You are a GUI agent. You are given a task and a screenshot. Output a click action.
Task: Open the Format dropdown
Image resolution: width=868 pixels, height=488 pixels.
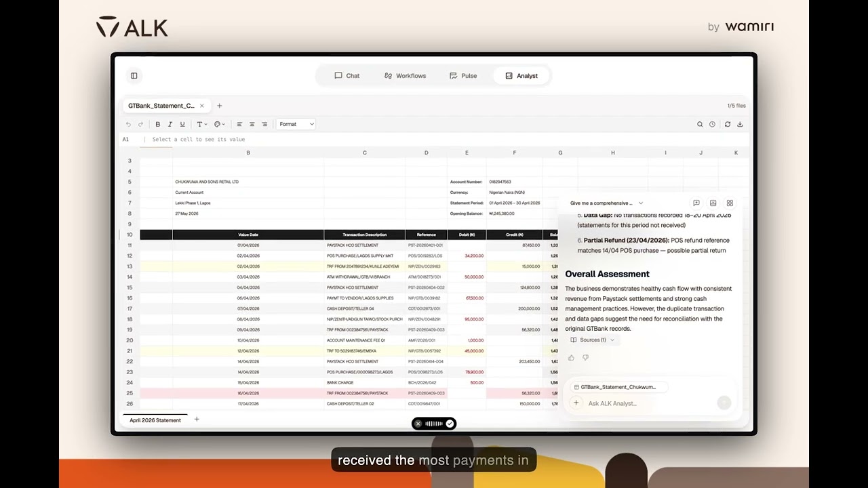coord(296,124)
